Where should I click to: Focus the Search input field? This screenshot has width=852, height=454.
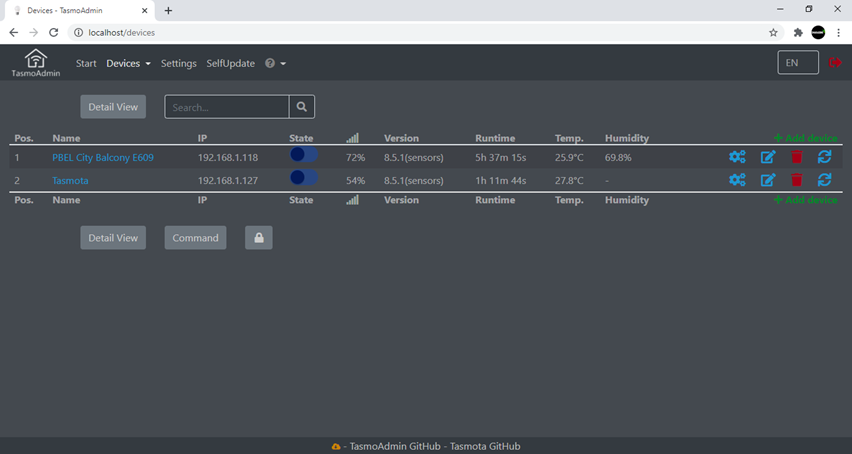(227, 107)
